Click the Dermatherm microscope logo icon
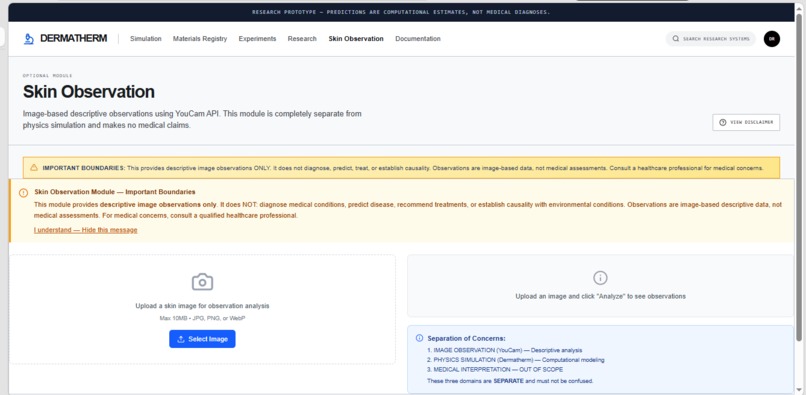The image size is (806, 395). [29, 39]
